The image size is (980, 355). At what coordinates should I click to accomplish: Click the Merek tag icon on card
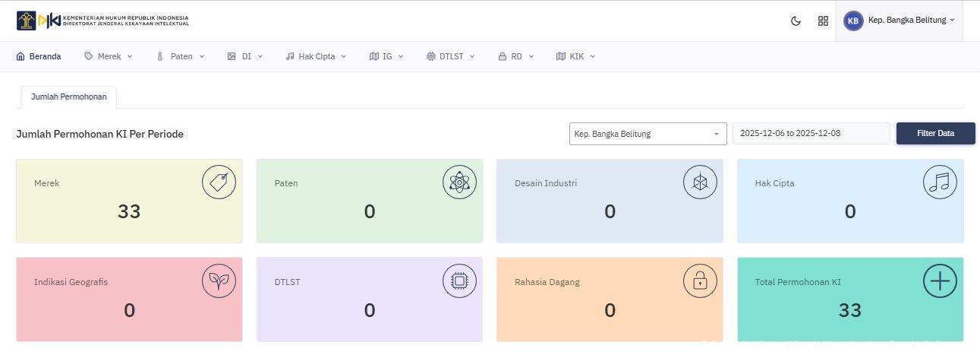[219, 182]
